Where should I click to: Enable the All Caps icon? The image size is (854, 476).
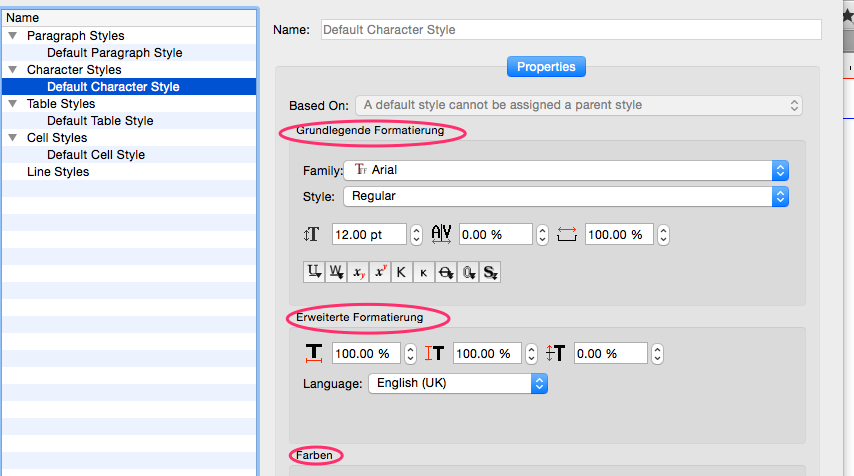coord(401,271)
